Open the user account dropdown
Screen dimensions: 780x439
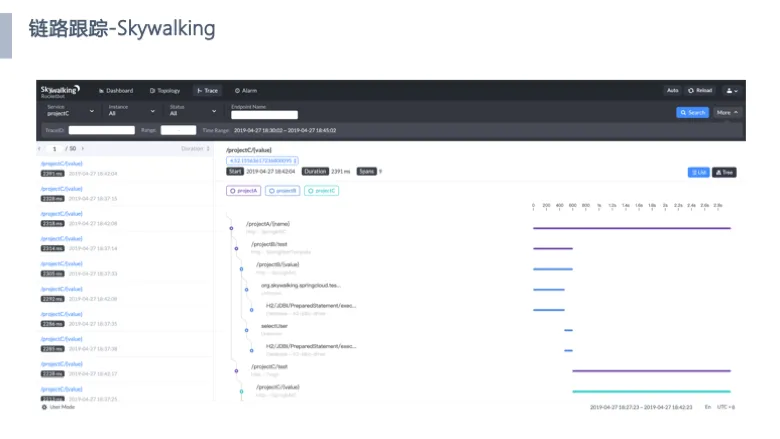click(732, 90)
